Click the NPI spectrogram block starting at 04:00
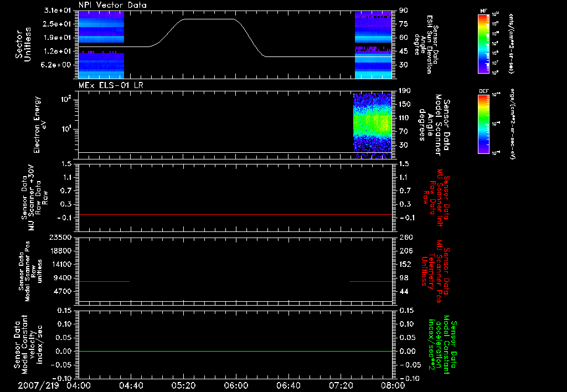 pos(101,45)
